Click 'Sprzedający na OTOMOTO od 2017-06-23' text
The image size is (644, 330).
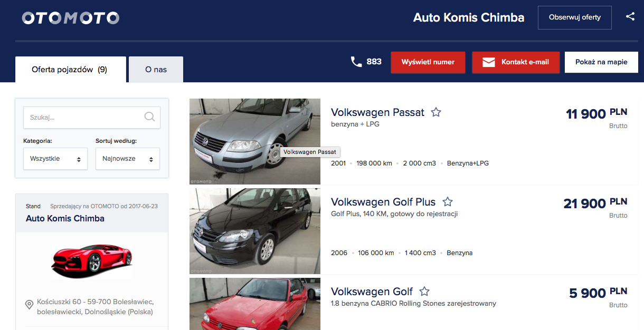click(x=104, y=206)
